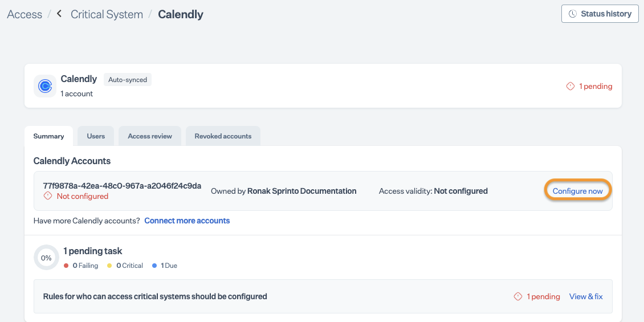Click the blue Due dot indicator

point(154,266)
